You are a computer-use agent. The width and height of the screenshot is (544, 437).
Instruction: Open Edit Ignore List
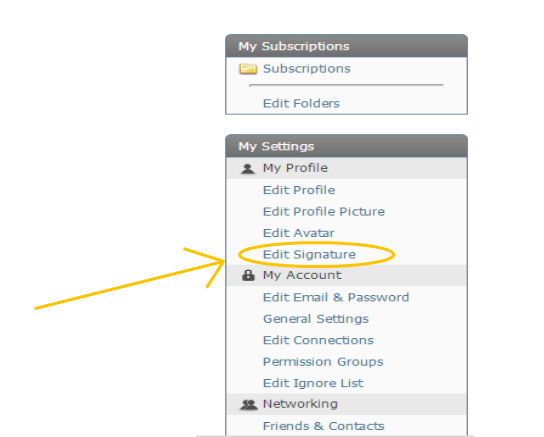(313, 383)
